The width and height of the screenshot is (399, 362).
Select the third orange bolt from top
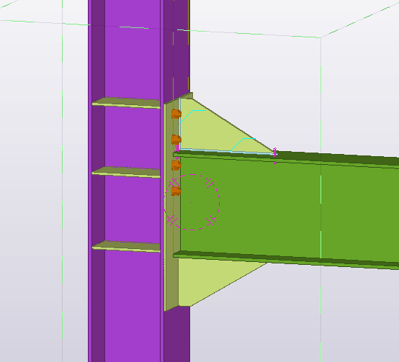tap(176, 165)
